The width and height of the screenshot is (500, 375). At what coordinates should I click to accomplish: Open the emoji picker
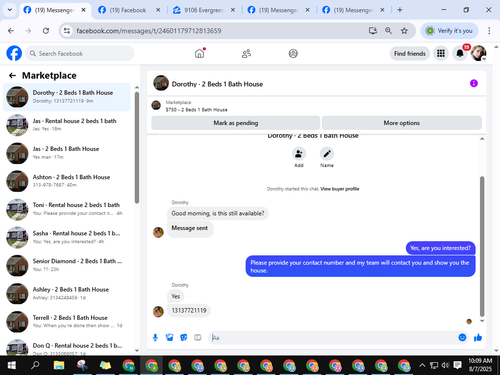click(462, 337)
